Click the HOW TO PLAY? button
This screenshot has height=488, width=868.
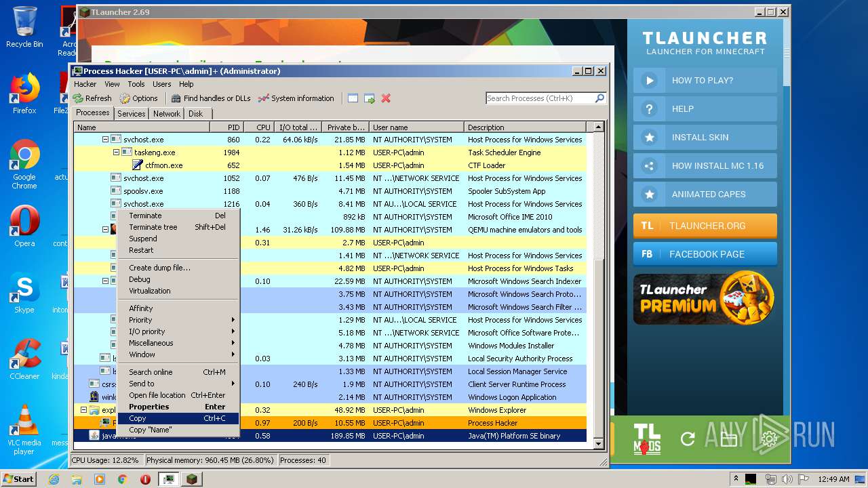click(x=705, y=80)
